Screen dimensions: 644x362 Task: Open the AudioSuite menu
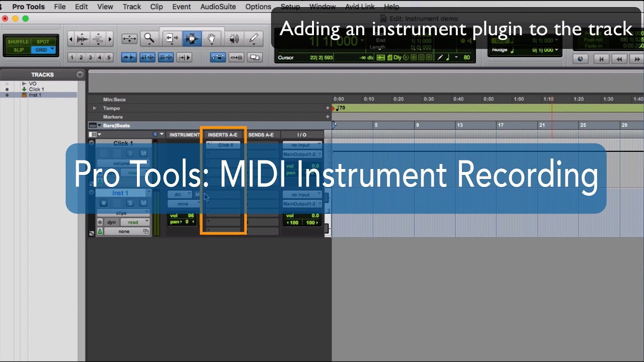(218, 7)
